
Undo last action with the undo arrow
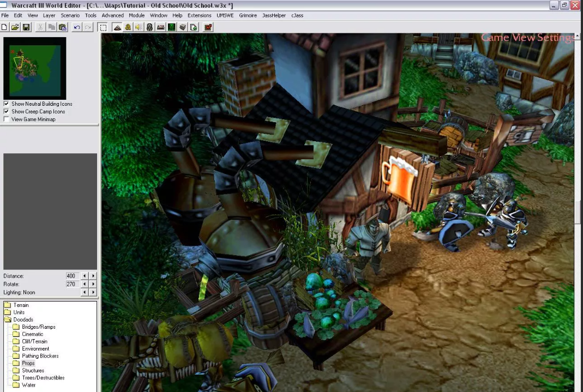pos(77,27)
